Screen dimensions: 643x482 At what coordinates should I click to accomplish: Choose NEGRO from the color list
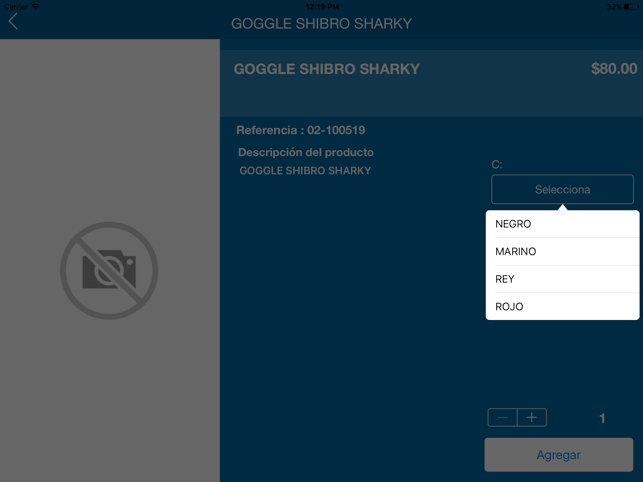[562, 224]
